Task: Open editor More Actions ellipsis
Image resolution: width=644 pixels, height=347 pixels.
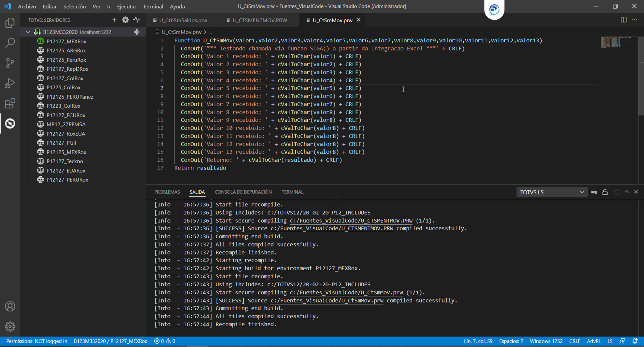Action: click(635, 20)
